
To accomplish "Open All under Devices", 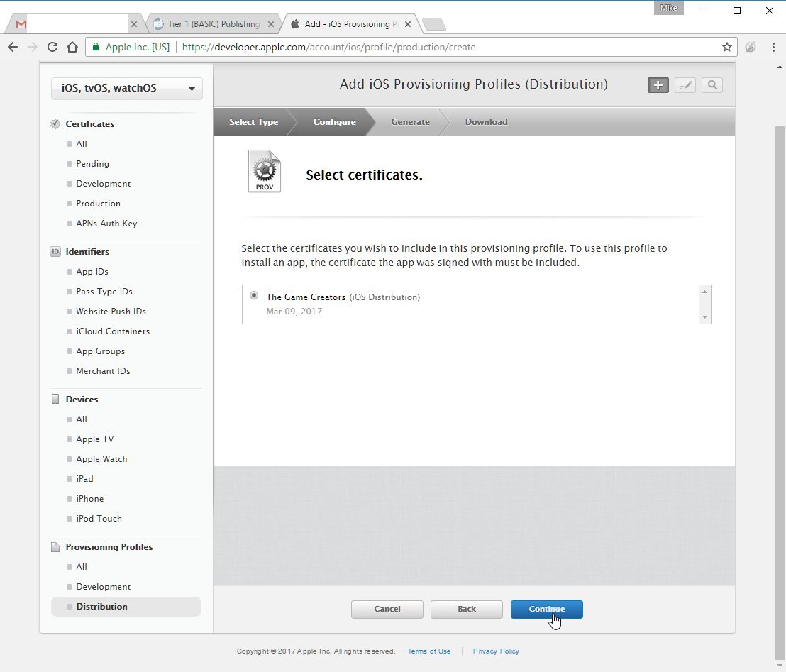I will 81,419.
